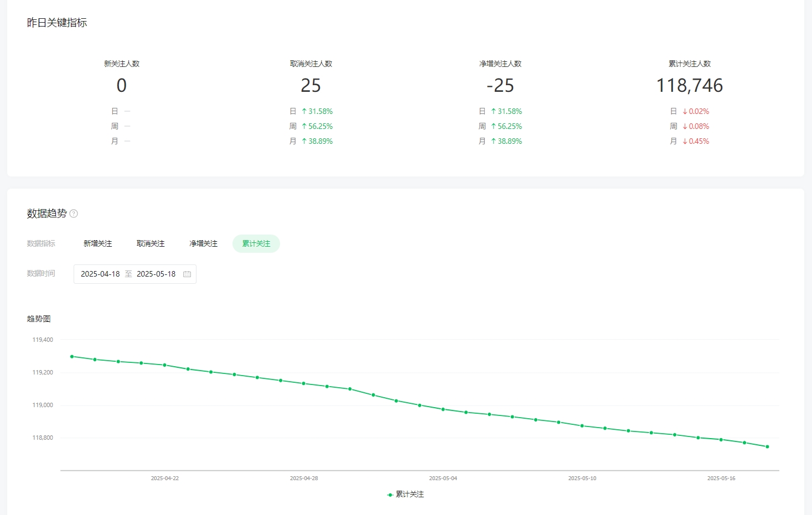The height and width of the screenshot is (515, 812).
Task: Toggle the 累计关注 chart legend
Action: click(405, 495)
